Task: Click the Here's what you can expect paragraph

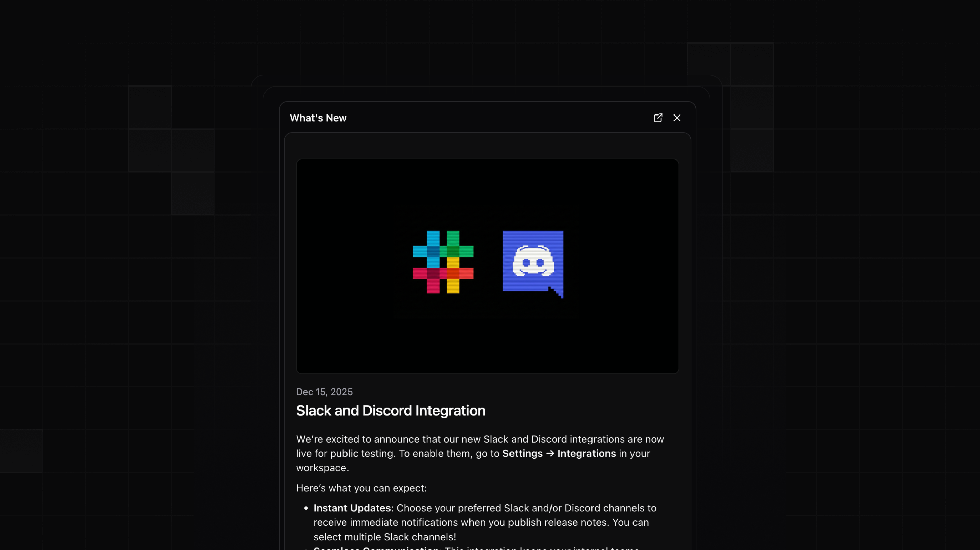Action: pyautogui.click(x=361, y=488)
